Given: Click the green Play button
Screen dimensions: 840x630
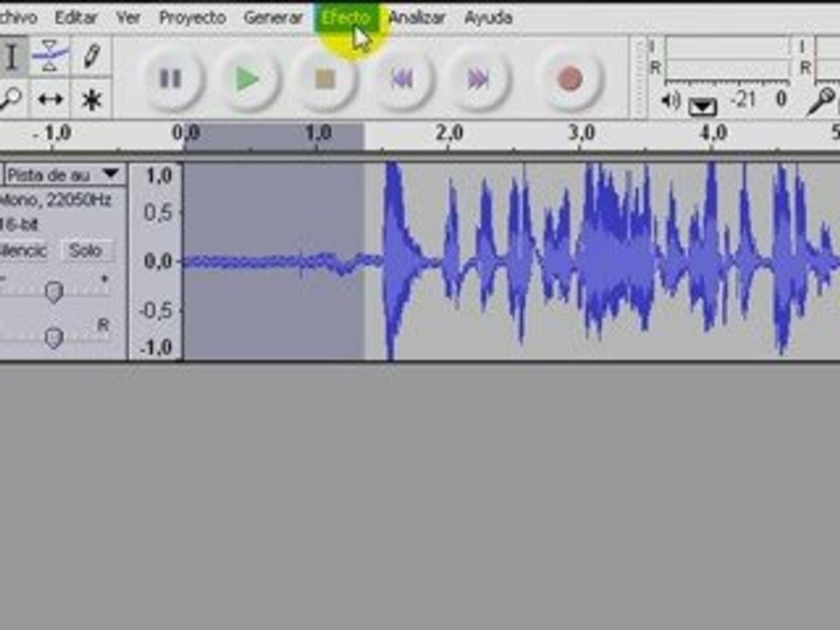Looking at the screenshot, I should click(248, 79).
